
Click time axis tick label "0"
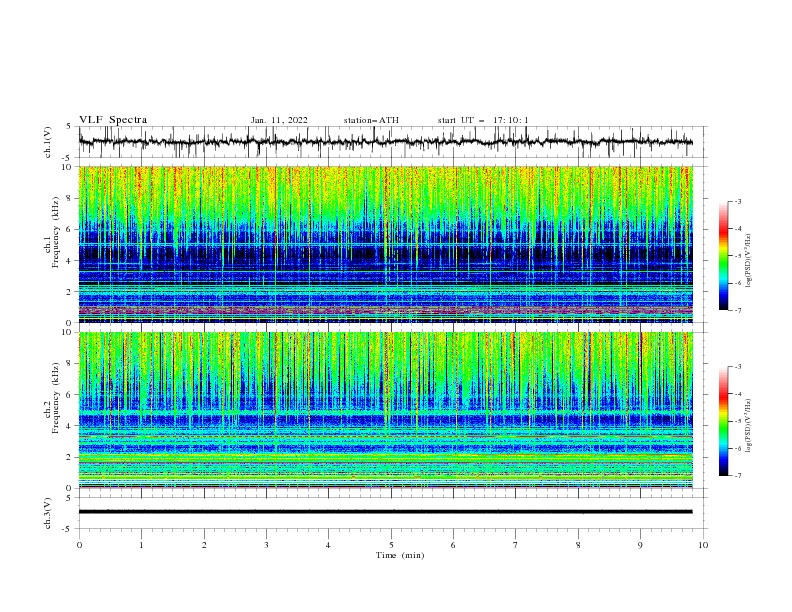point(79,545)
